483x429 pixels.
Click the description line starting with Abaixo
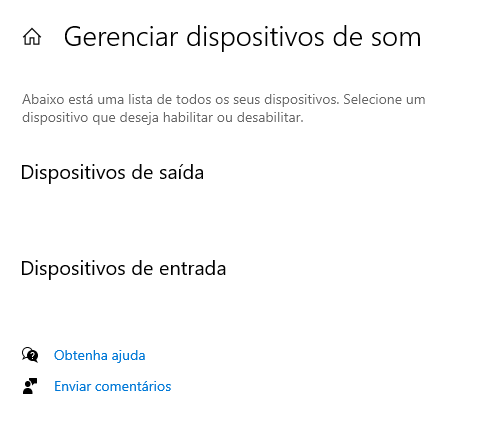224,99
